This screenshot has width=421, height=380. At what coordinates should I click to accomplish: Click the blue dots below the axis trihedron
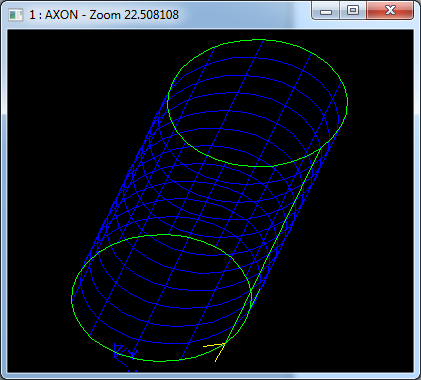point(132,371)
